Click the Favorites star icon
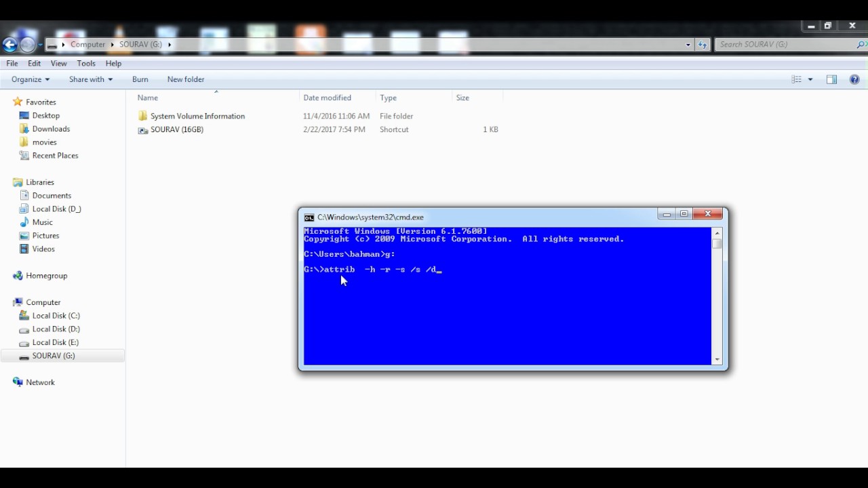The height and width of the screenshot is (488, 868). coord(18,102)
